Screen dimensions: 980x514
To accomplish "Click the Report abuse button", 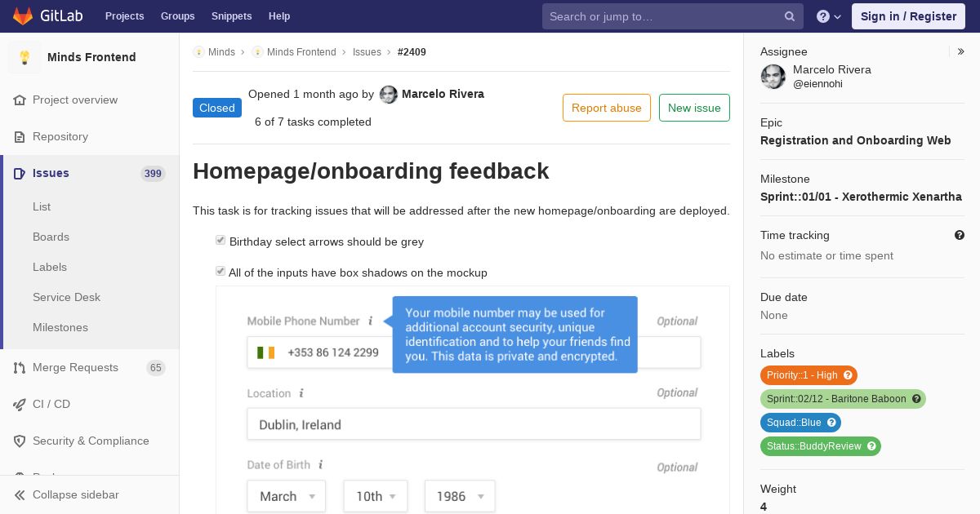I will pos(607,108).
